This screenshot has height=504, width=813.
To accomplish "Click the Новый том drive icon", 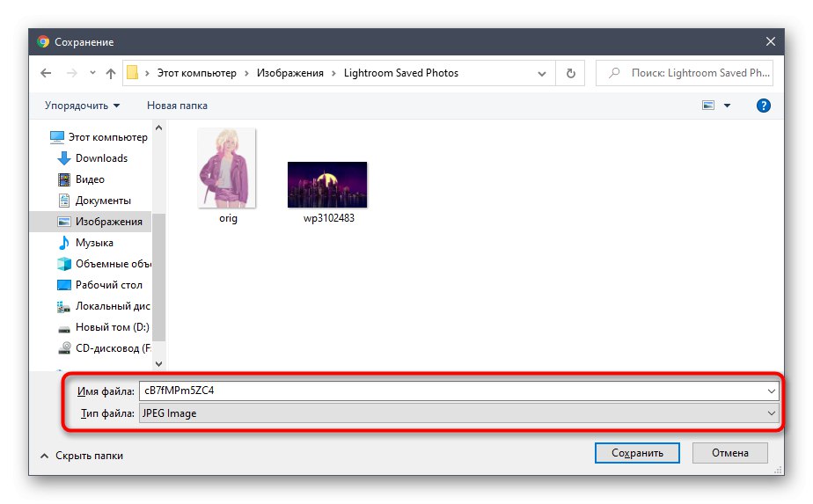I will (x=63, y=328).
